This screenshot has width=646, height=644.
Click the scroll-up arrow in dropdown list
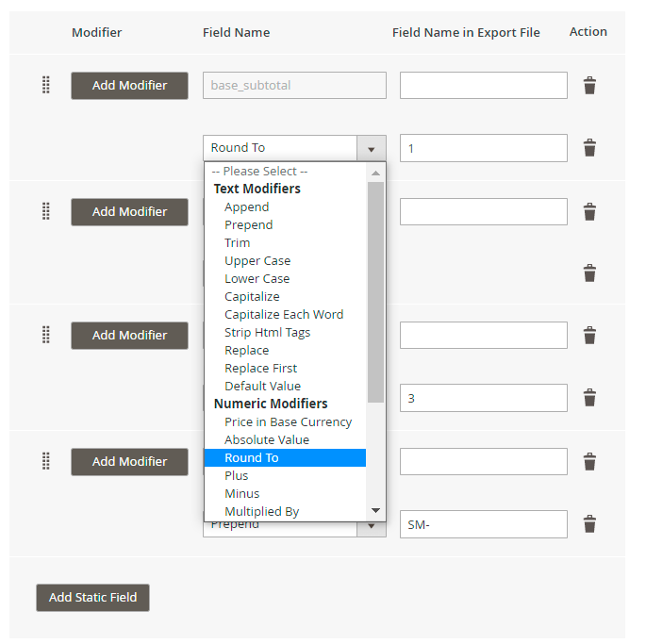pos(376,173)
